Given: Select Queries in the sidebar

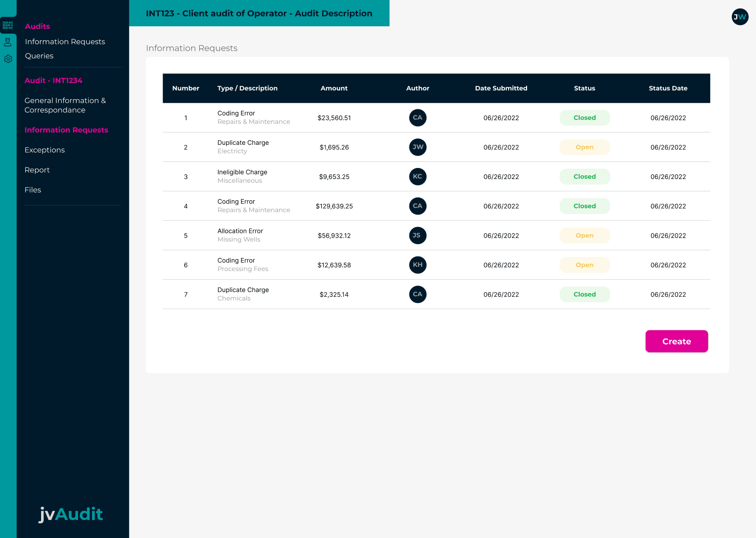Looking at the screenshot, I should click(39, 56).
